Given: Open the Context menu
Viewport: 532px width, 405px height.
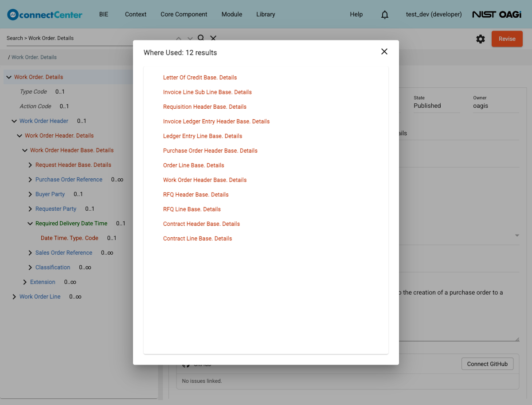Looking at the screenshot, I should pyautogui.click(x=136, y=14).
